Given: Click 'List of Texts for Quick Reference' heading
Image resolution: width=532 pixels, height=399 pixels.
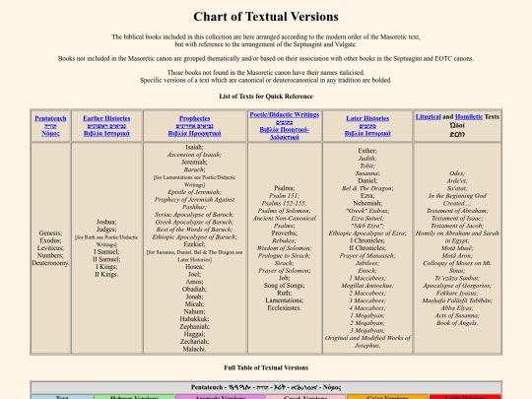Looking at the screenshot, I should tap(266, 97).
